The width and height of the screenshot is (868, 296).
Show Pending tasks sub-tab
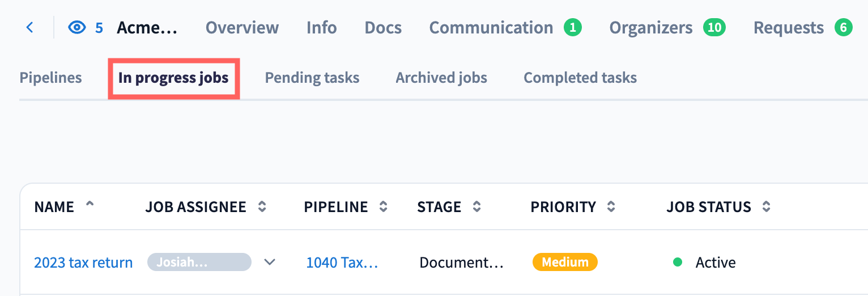coord(312,78)
